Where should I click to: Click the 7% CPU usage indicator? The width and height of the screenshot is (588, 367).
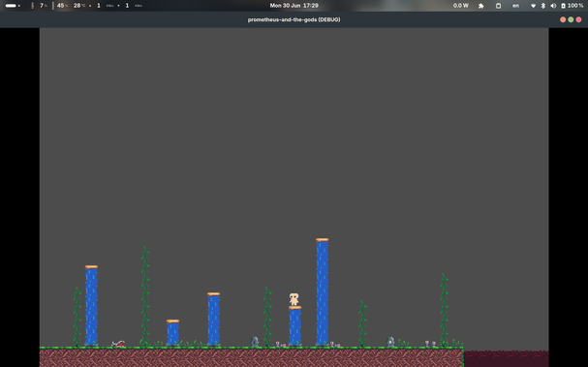click(40, 6)
